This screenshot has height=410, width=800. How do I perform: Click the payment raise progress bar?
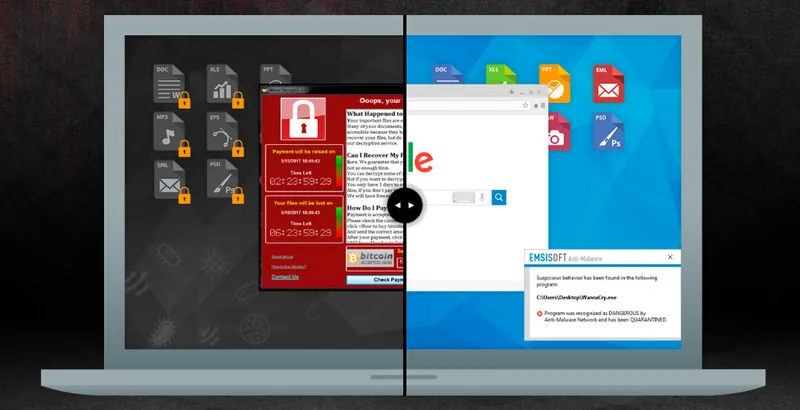[x=339, y=172]
